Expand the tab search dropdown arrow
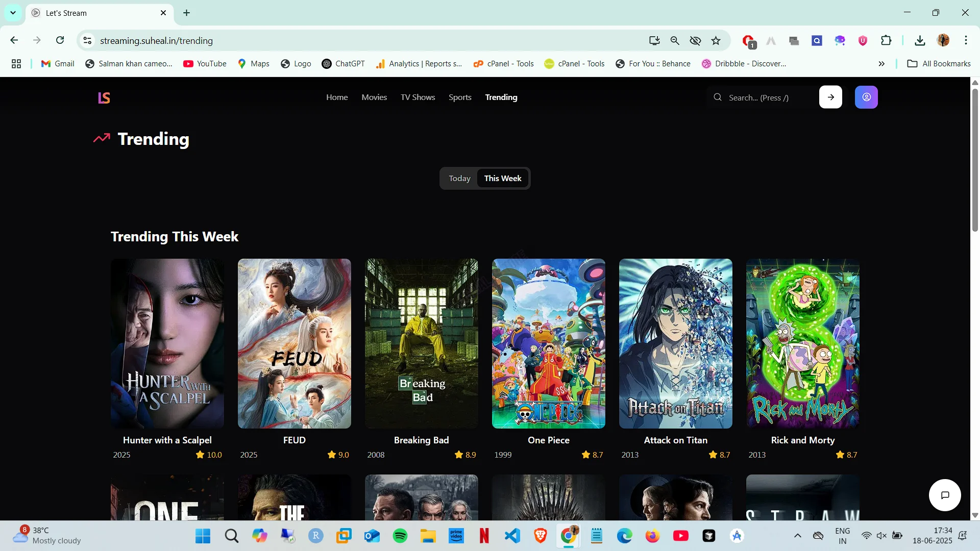This screenshot has width=980, height=551. tap(13, 13)
